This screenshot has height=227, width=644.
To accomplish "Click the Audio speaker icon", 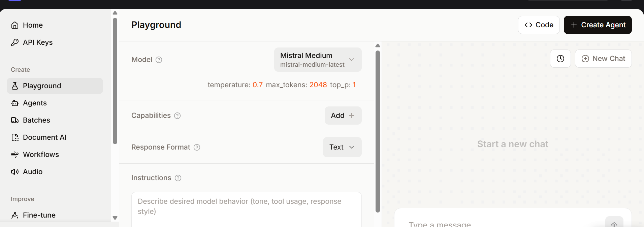I will [15, 172].
